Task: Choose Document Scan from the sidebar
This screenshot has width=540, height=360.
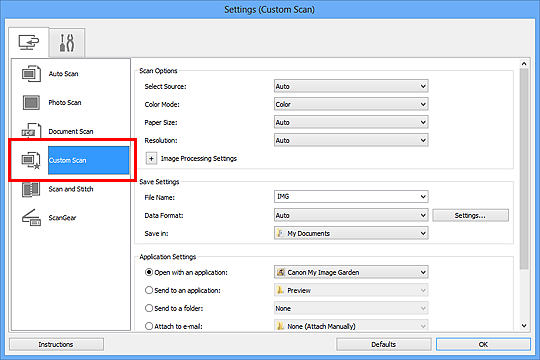Action: coord(71,132)
